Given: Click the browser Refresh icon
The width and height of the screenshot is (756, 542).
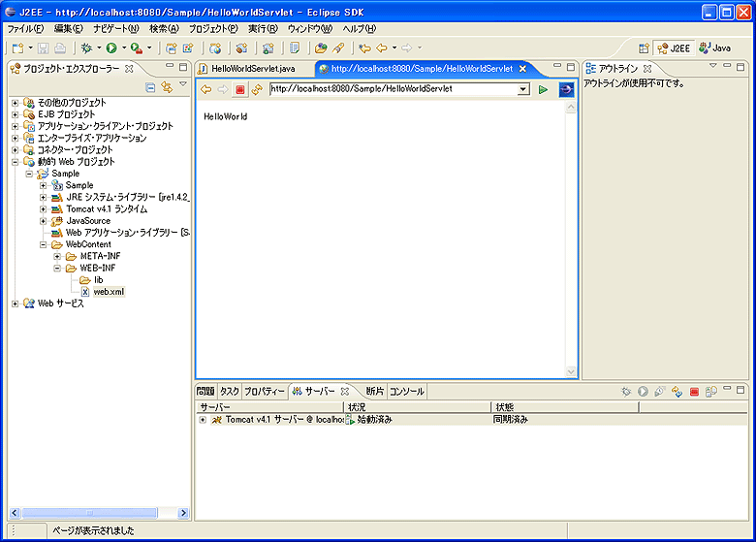Looking at the screenshot, I should (257, 89).
